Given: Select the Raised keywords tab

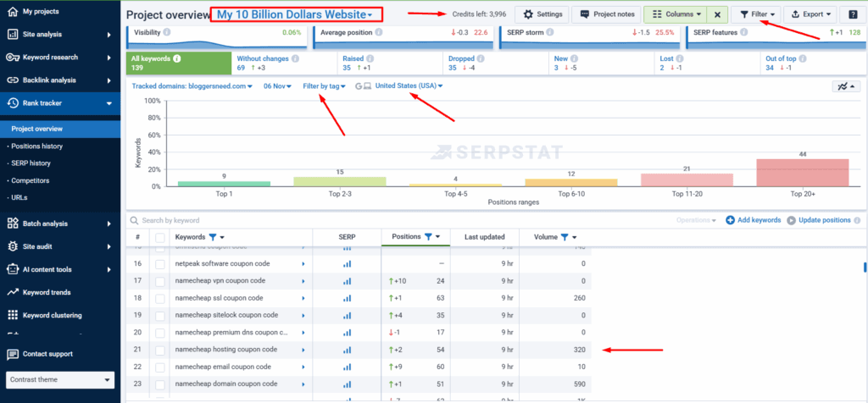Looking at the screenshot, I should [390, 63].
